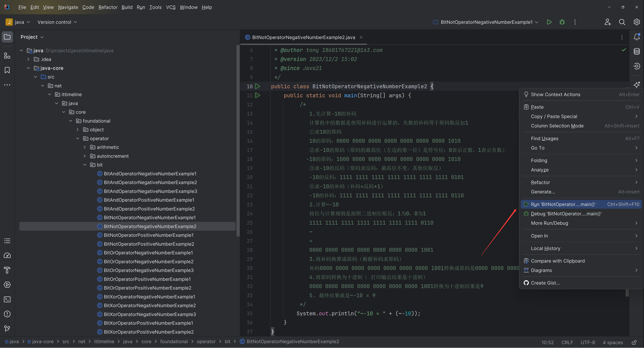
Task: Open run configuration BitNotOperatorNegativeNumberExample1 dropdown
Action: [x=485, y=22]
